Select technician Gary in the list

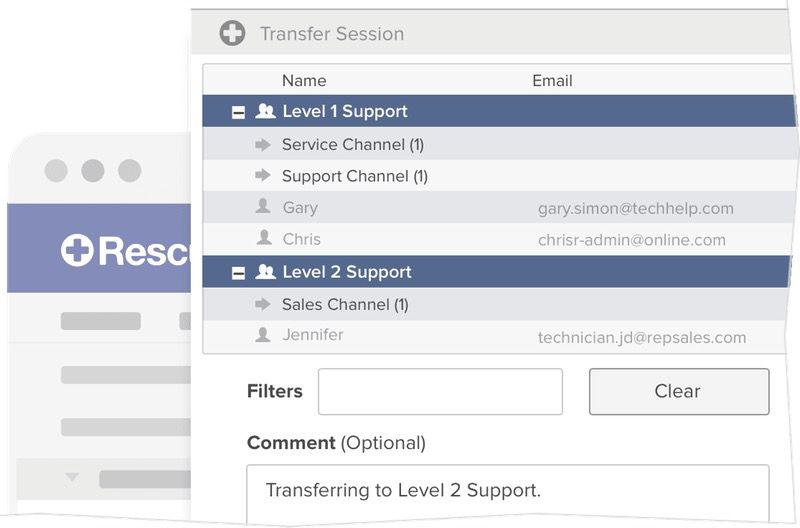pyautogui.click(x=300, y=208)
